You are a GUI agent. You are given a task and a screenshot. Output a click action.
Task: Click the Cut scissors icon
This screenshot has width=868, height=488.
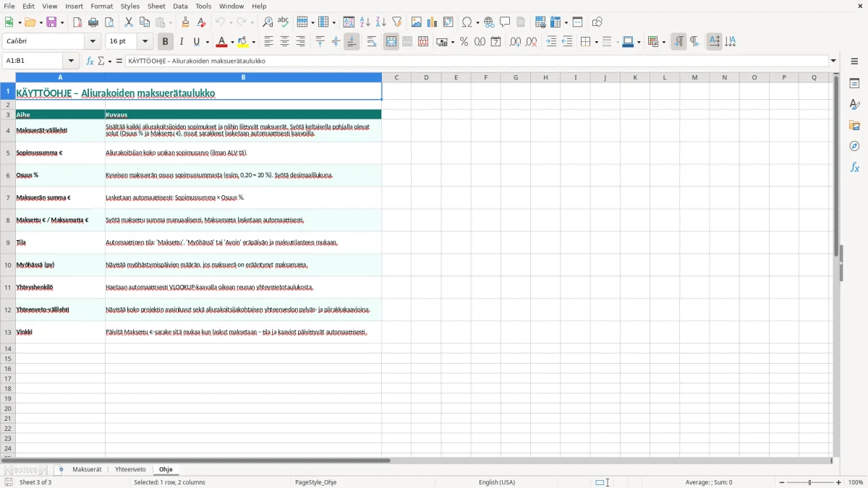coord(128,22)
